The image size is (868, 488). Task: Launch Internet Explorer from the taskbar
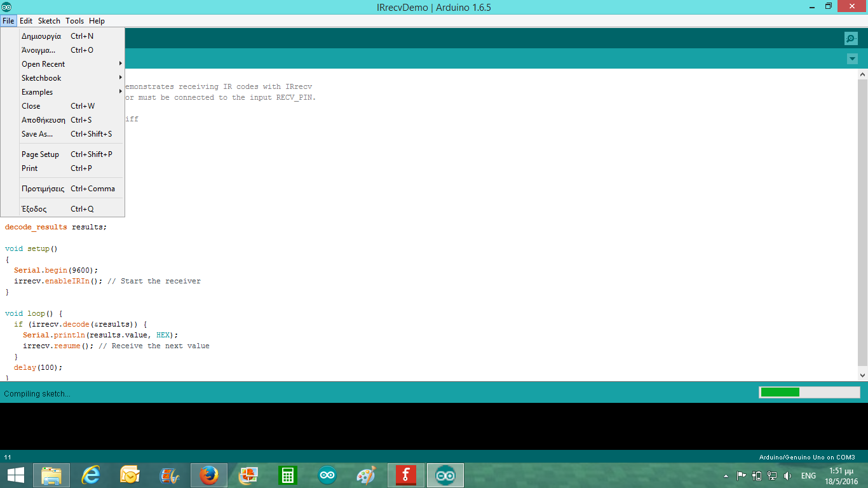coord(91,475)
